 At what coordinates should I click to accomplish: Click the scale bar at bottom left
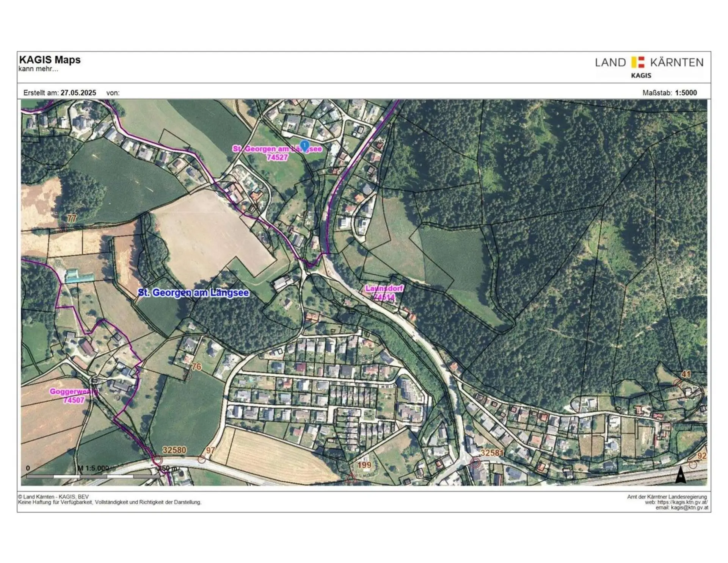[93, 476]
